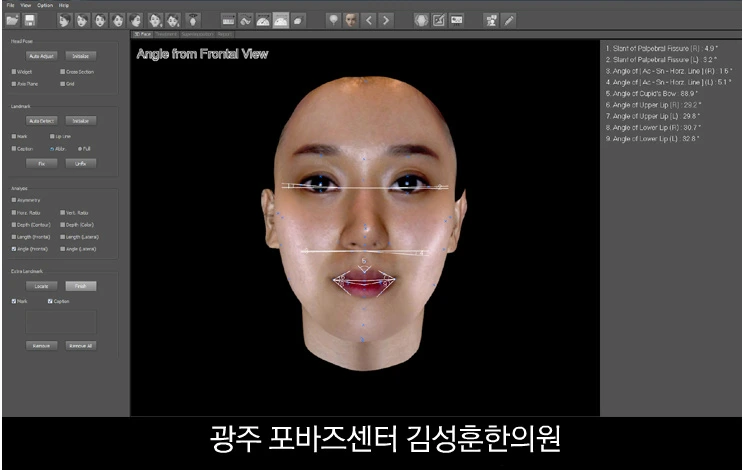743x470 pixels.
Task: Toggle the Cross Section checkbox
Action: click(x=63, y=72)
